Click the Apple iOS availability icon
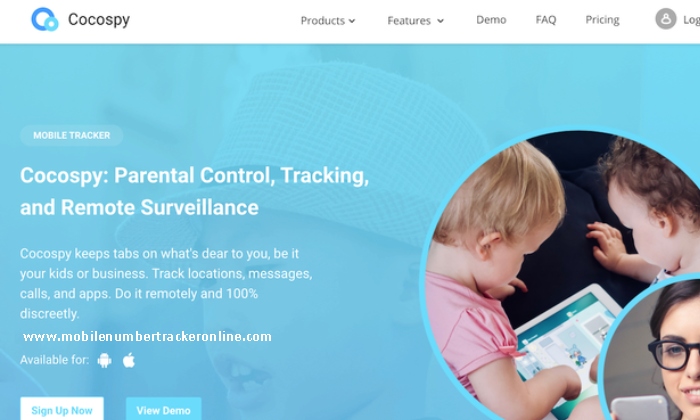This screenshot has height=420, width=700. click(129, 360)
